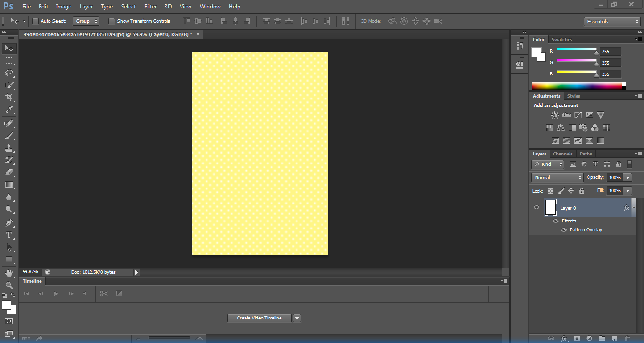Enable the Auto-Select checkbox
The image size is (644, 343).
pyautogui.click(x=35, y=21)
